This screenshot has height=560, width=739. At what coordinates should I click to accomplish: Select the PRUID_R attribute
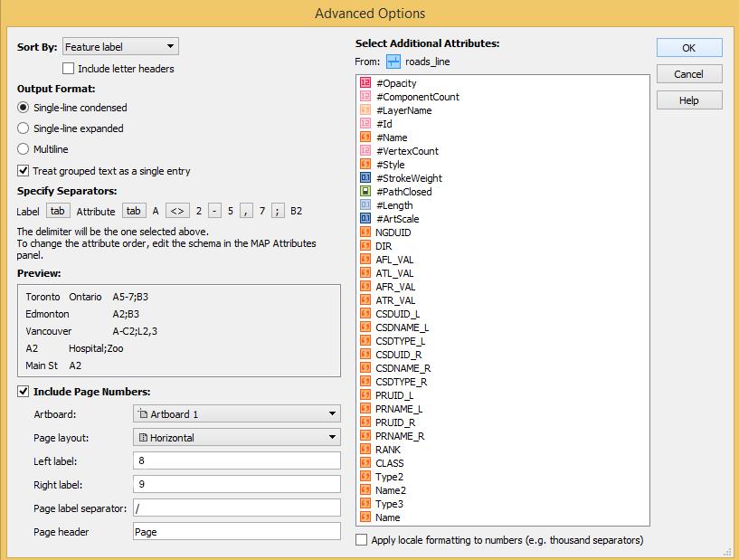point(395,422)
